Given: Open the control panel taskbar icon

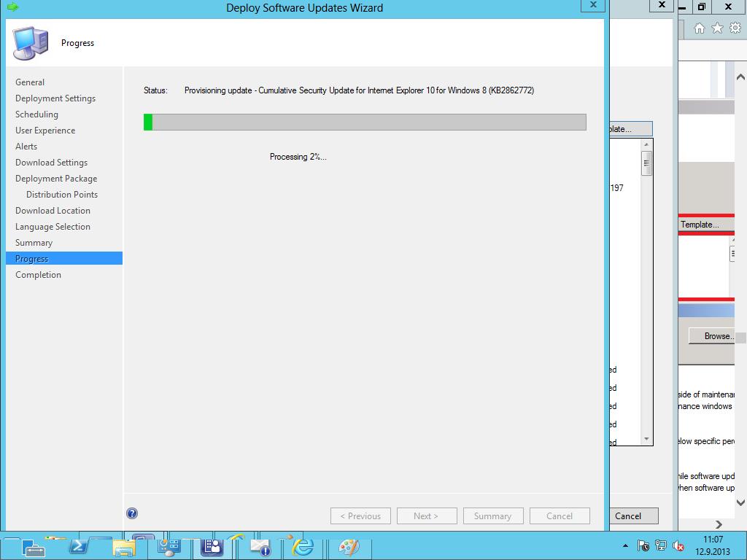Looking at the screenshot, I should 169,547.
